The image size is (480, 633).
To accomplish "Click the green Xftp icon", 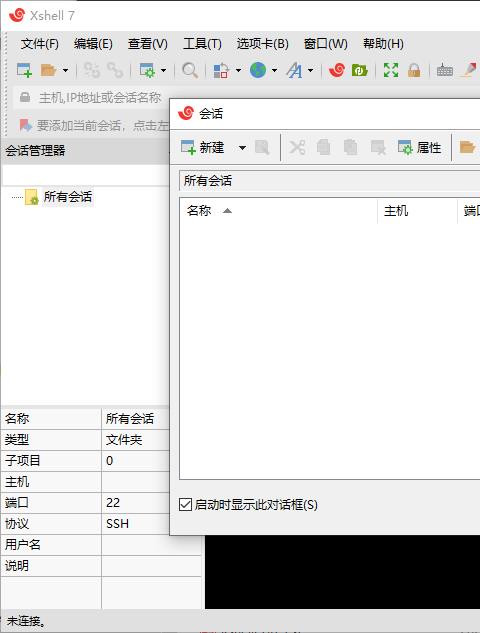I will tap(359, 70).
